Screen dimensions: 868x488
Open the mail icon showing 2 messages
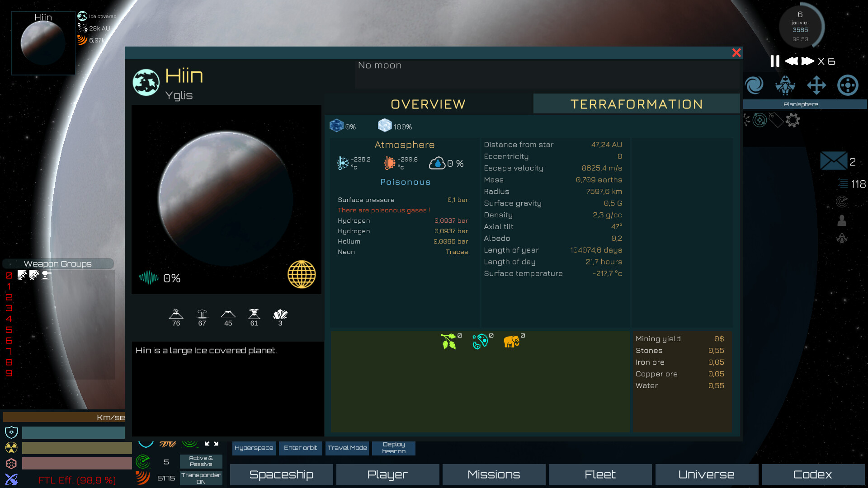click(835, 160)
